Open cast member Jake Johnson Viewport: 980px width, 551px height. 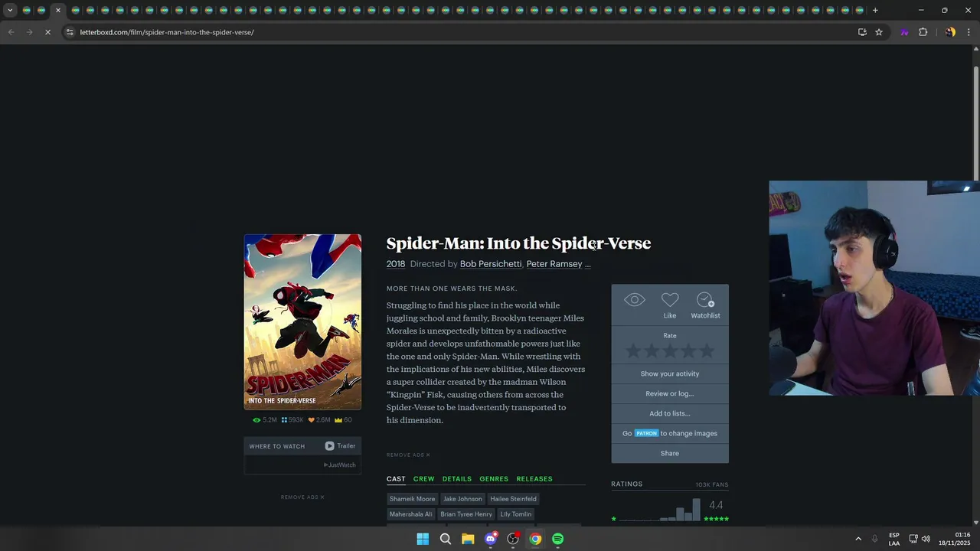coord(462,499)
